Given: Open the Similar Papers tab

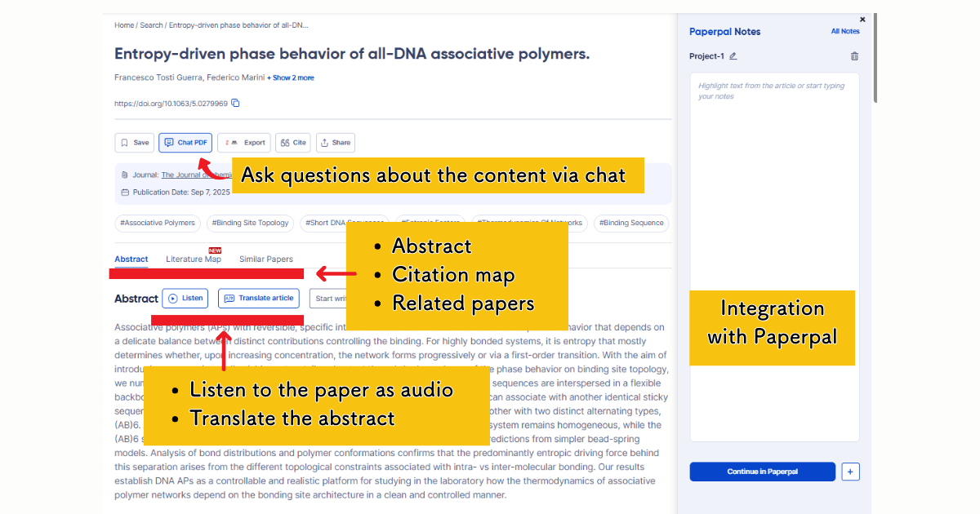Looking at the screenshot, I should pyautogui.click(x=265, y=259).
